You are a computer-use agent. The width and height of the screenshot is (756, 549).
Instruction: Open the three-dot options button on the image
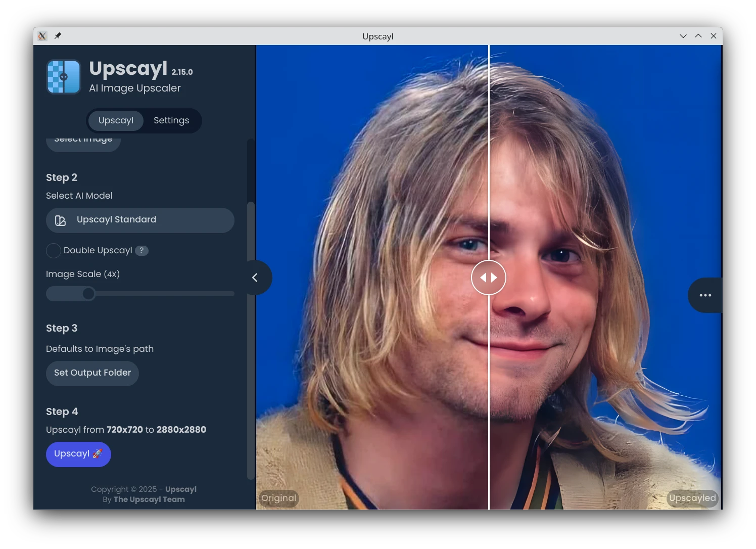click(x=705, y=295)
